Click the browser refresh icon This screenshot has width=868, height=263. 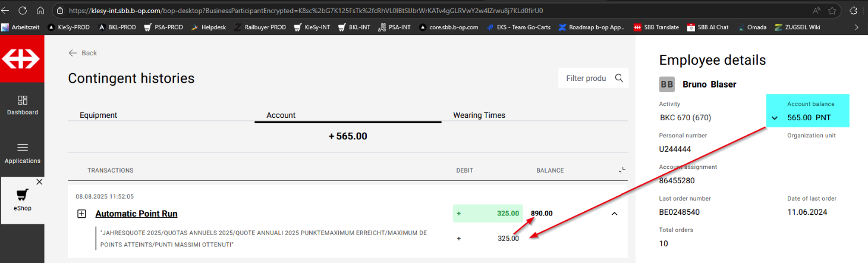pyautogui.click(x=23, y=11)
